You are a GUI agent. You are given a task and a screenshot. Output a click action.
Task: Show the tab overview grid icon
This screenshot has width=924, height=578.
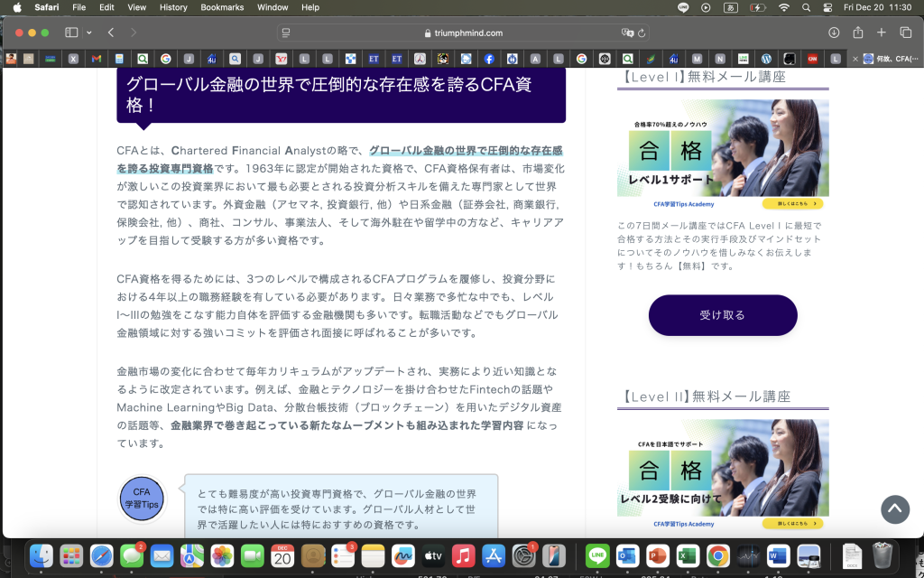pos(905,32)
